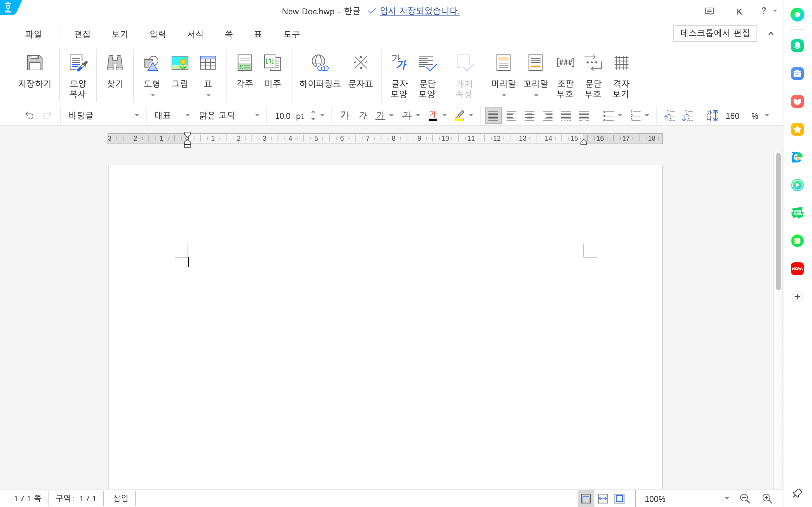
Task: Open the Hyperlink (하이퍼링크) dialog
Action: pos(319,63)
